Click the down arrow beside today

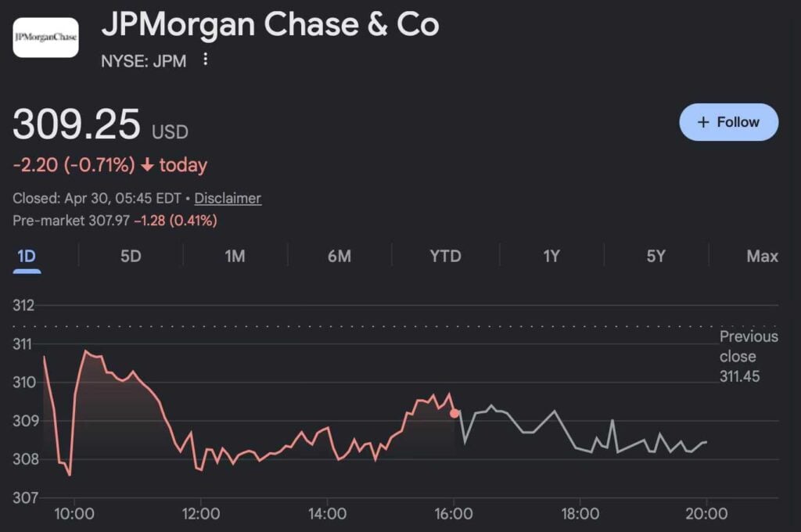tap(147, 166)
